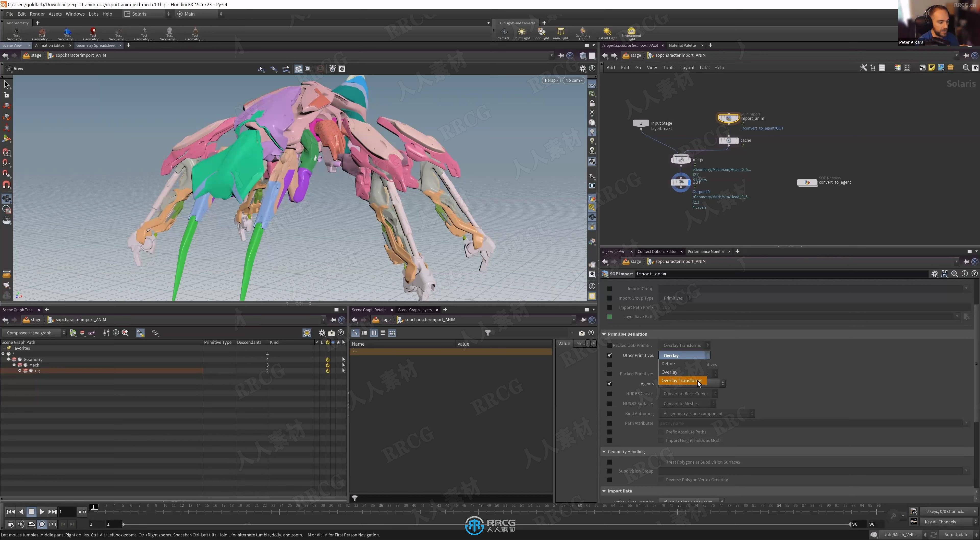
Task: Click Auto Update button in status bar
Action: coord(956,535)
